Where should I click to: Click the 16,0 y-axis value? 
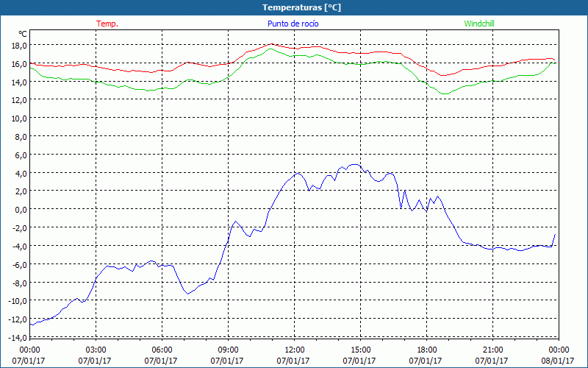pos(19,64)
